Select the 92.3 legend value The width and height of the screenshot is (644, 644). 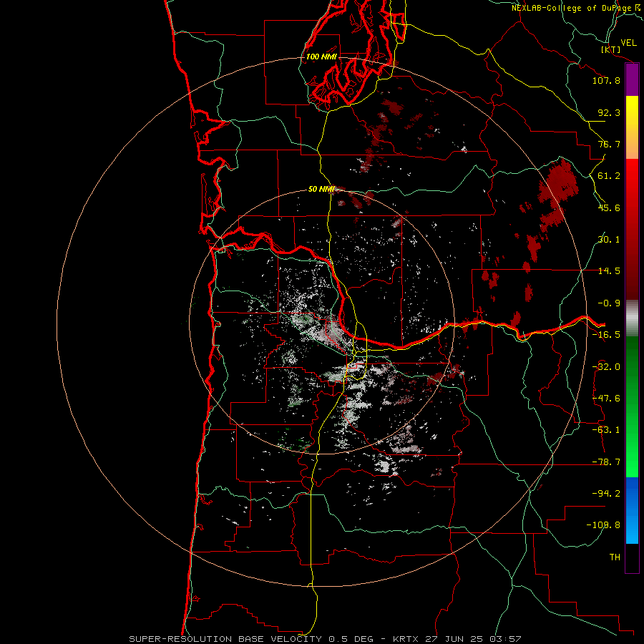coord(609,112)
